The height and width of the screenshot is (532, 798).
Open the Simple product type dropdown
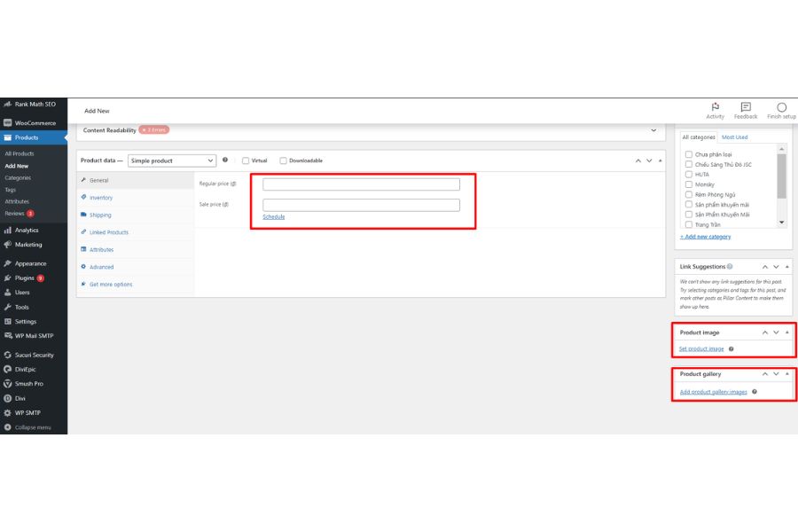[172, 160]
